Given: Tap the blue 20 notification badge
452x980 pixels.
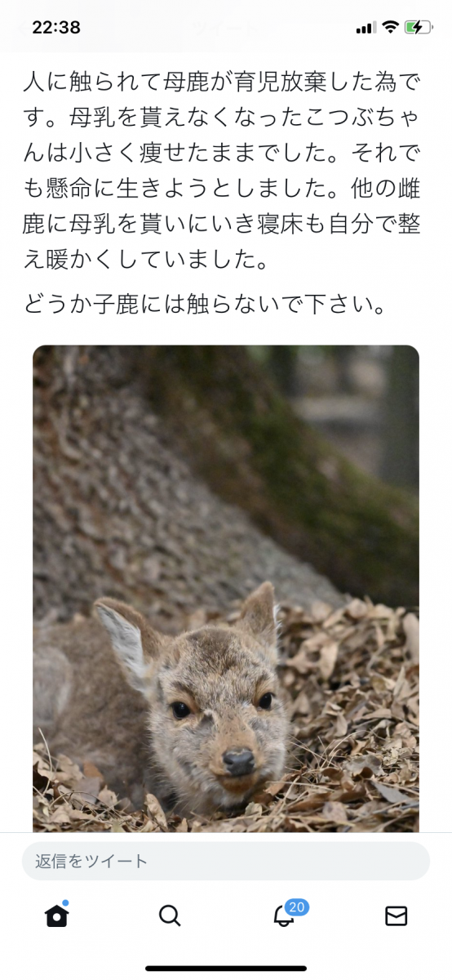Looking at the screenshot, I should click(297, 906).
